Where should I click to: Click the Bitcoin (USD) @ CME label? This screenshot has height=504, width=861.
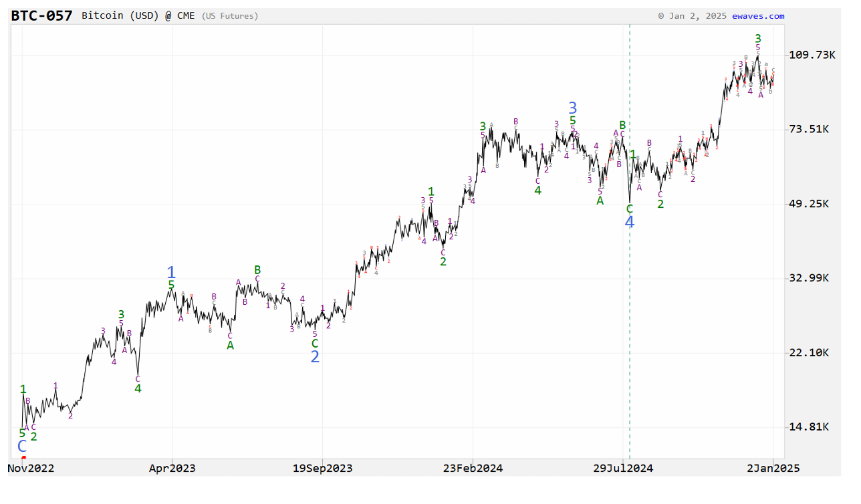(138, 15)
